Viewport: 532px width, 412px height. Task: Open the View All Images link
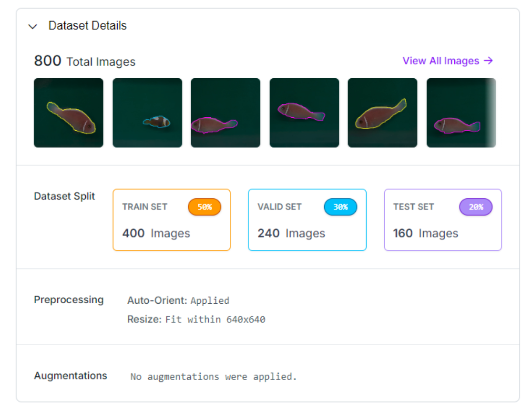click(x=447, y=61)
